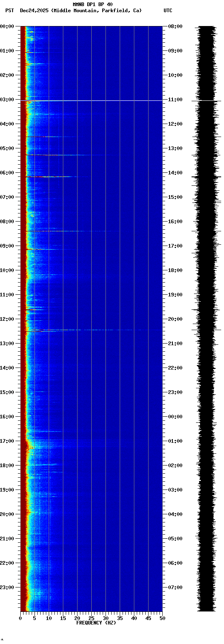Click the UTC time label "14:00"
Image resolution: width=224 pixels, height=644 pixels.
[175, 172]
